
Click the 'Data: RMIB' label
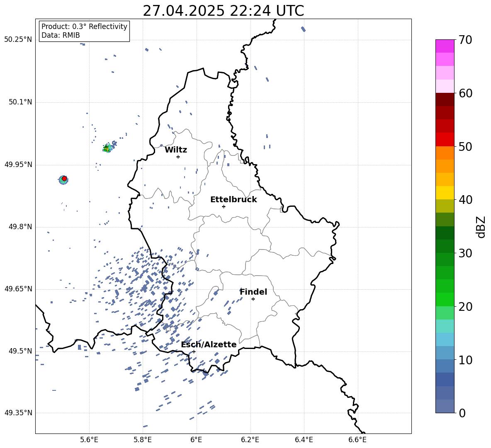[x=61, y=35]
